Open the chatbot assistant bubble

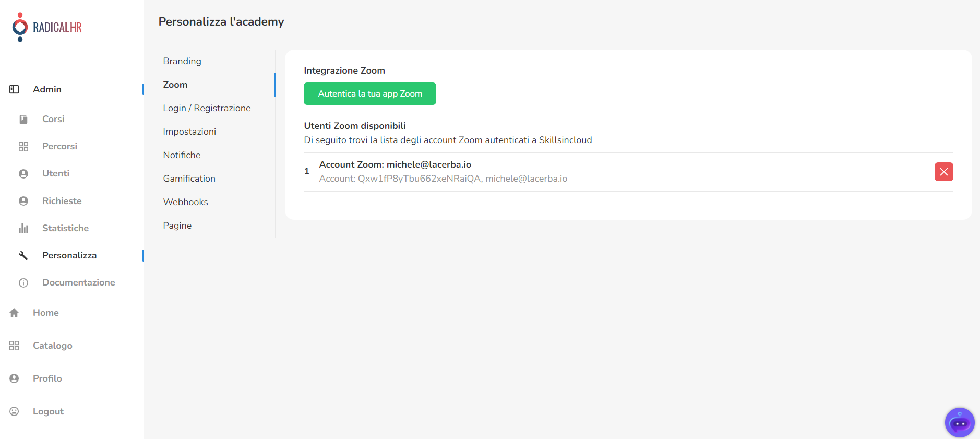coord(960,422)
